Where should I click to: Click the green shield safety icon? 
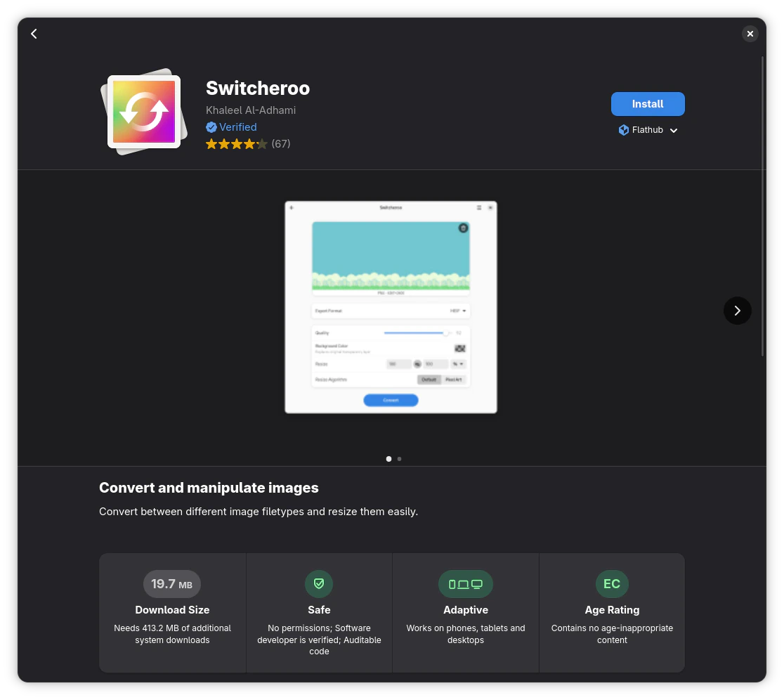319,584
